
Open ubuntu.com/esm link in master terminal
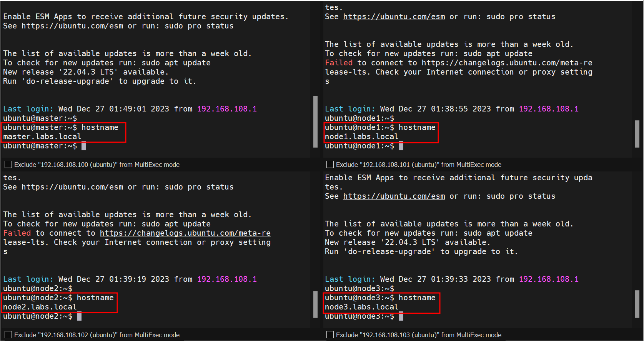72,26
